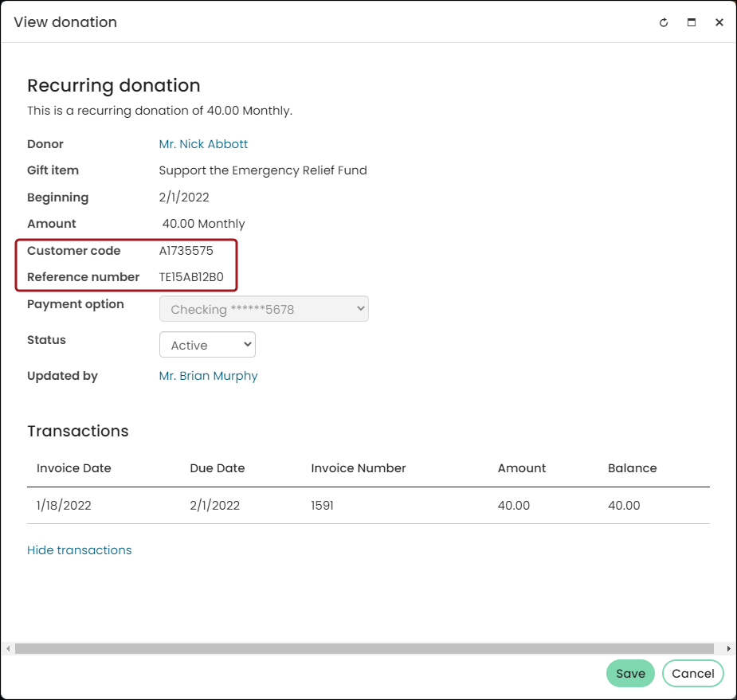The width and height of the screenshot is (737, 700).
Task: Click the Cancel button
Action: pos(692,673)
